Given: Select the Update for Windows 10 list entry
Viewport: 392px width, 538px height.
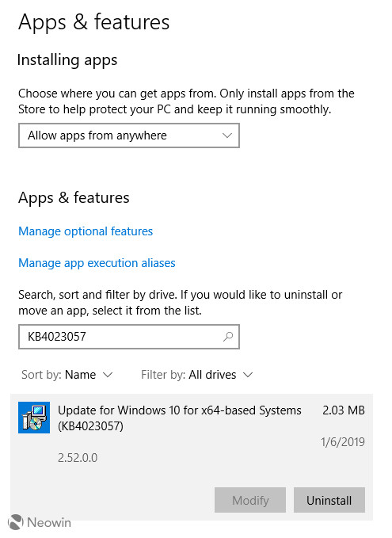Looking at the screenshot, I should [192, 456].
